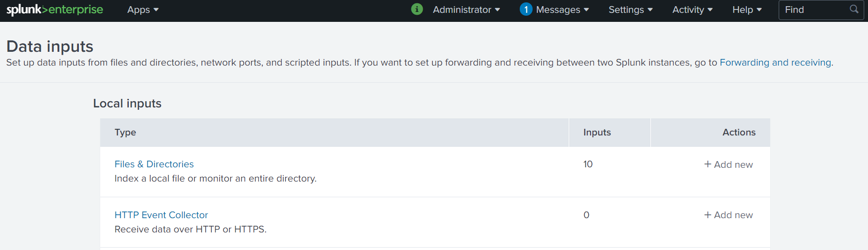Open the HTTP Event Collector link
This screenshot has height=250, width=868.
tap(161, 215)
